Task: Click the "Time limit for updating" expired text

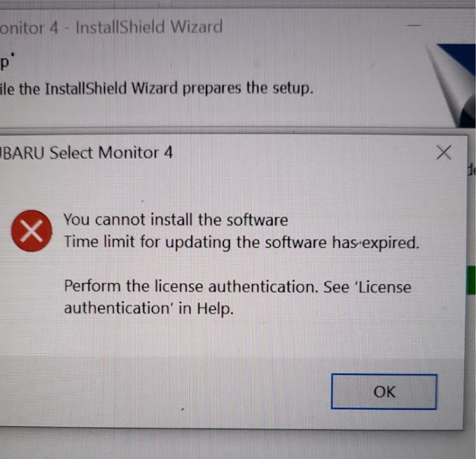Action: pos(241,243)
